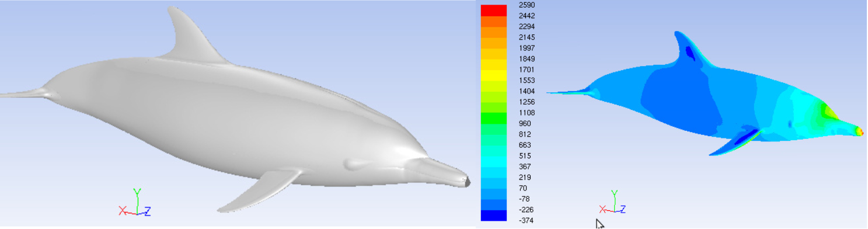Click the dark blue bottom legend band

[x=493, y=215]
